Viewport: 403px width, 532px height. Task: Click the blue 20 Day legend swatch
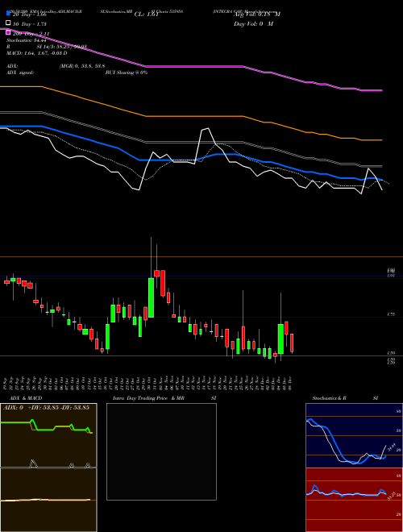click(9, 13)
